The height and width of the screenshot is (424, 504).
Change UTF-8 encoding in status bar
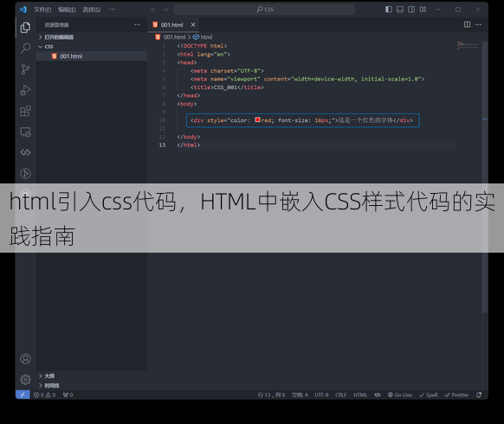[321, 395]
